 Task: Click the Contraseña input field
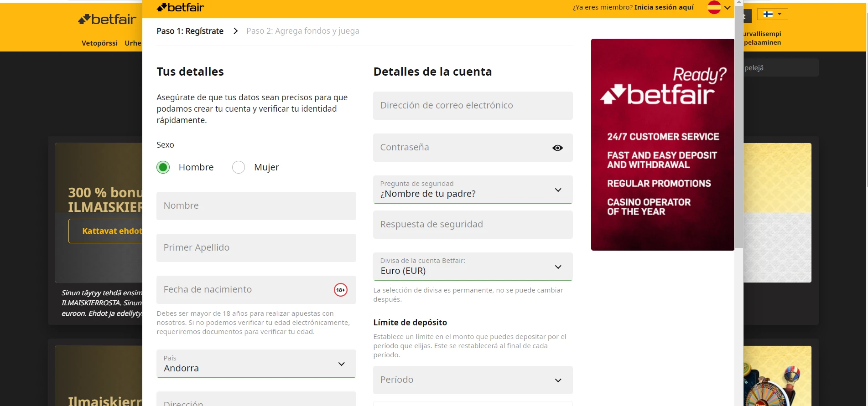pyautogui.click(x=473, y=148)
